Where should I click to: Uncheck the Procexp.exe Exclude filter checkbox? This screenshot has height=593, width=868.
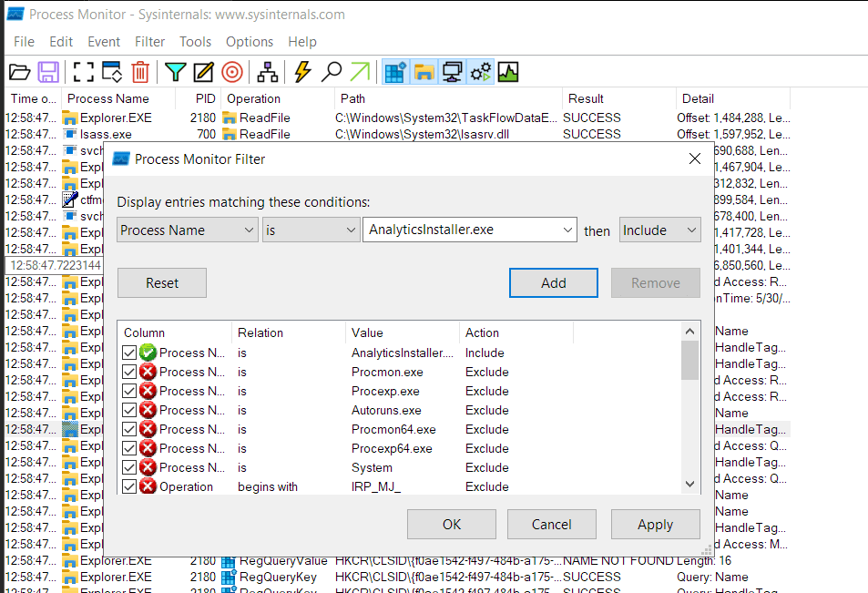click(x=129, y=391)
